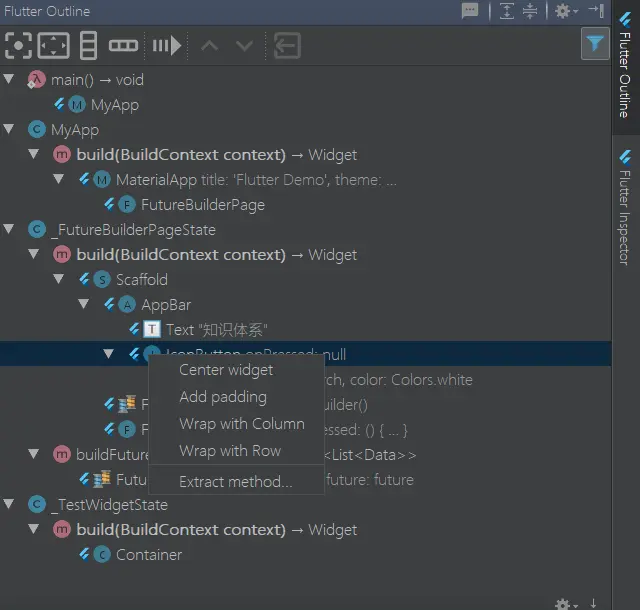Click the S icon beside Scaffold

click(102, 280)
